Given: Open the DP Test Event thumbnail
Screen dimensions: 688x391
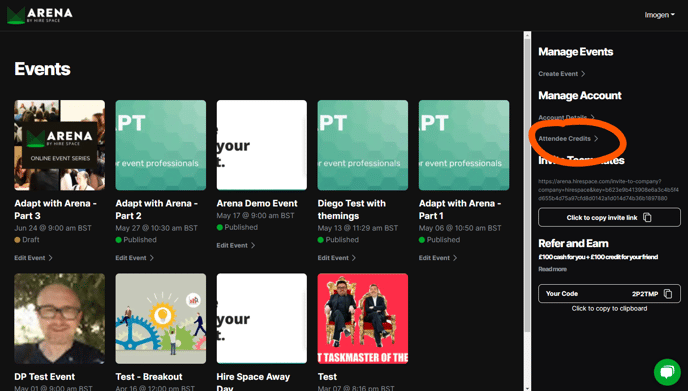Looking at the screenshot, I should pos(60,319).
